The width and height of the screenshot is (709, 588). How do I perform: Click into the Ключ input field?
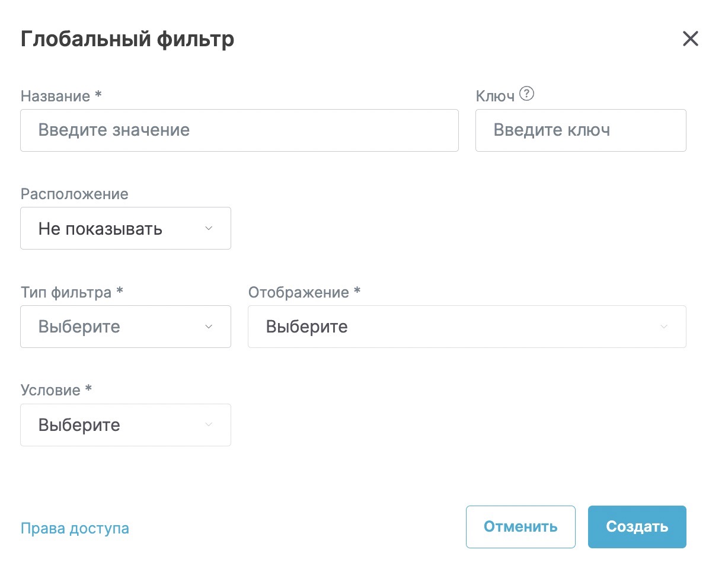tap(580, 130)
